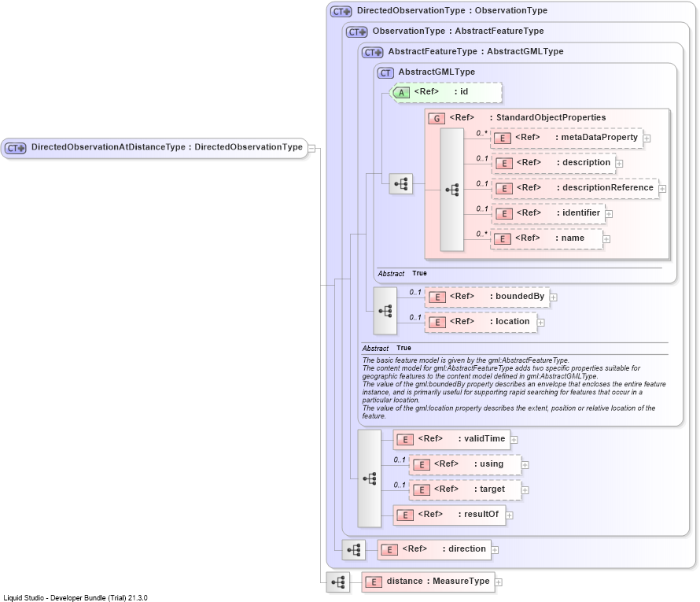Click the E icon of description element
Viewport: 700px width, 602px height.
503,164
